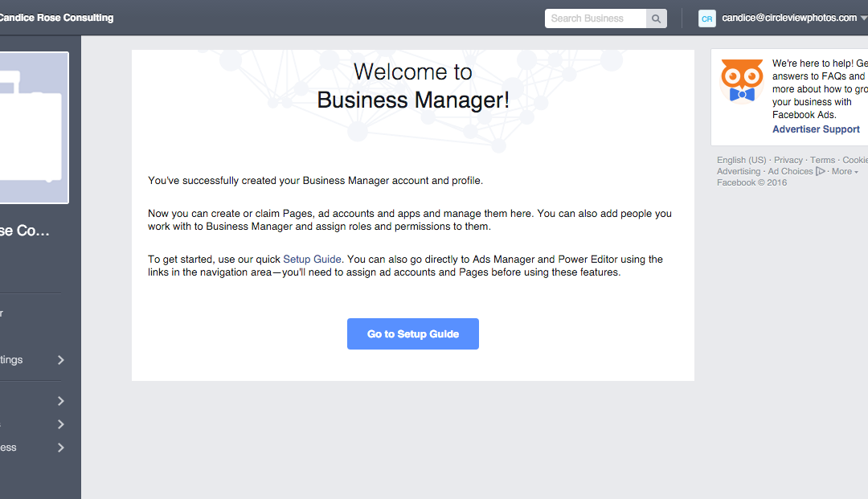
Task: Click the orange owl help icon
Action: pyautogui.click(x=741, y=82)
